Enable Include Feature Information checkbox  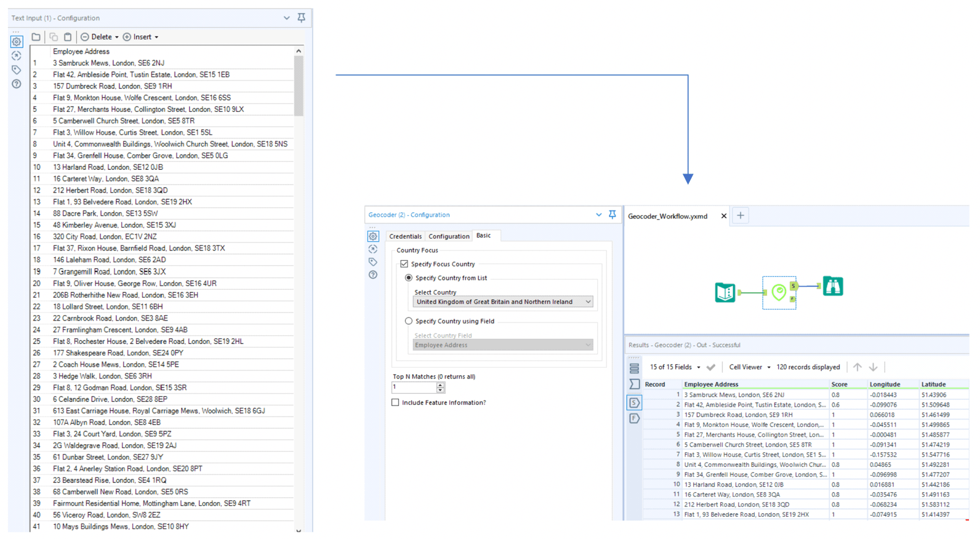(395, 402)
